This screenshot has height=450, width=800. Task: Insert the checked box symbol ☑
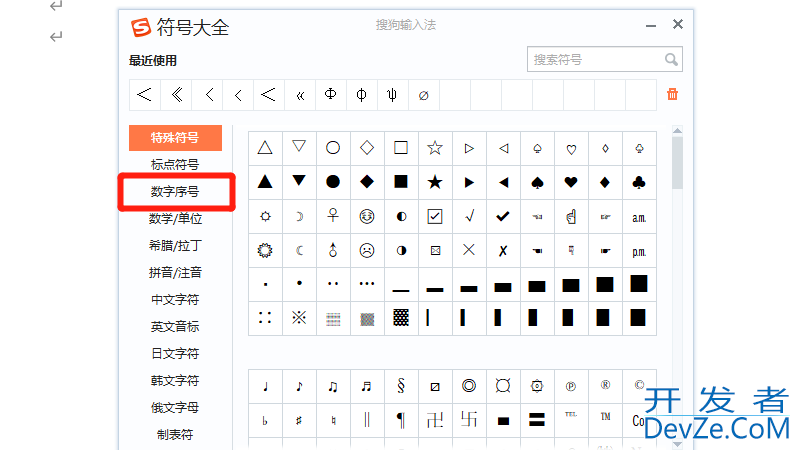(x=435, y=216)
